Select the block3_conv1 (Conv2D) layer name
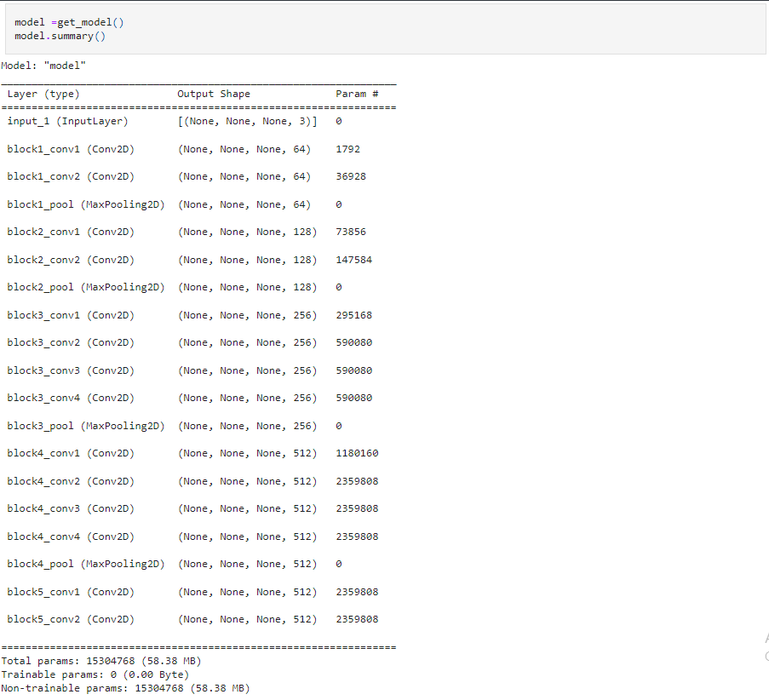The height and width of the screenshot is (700, 769). coord(71,315)
